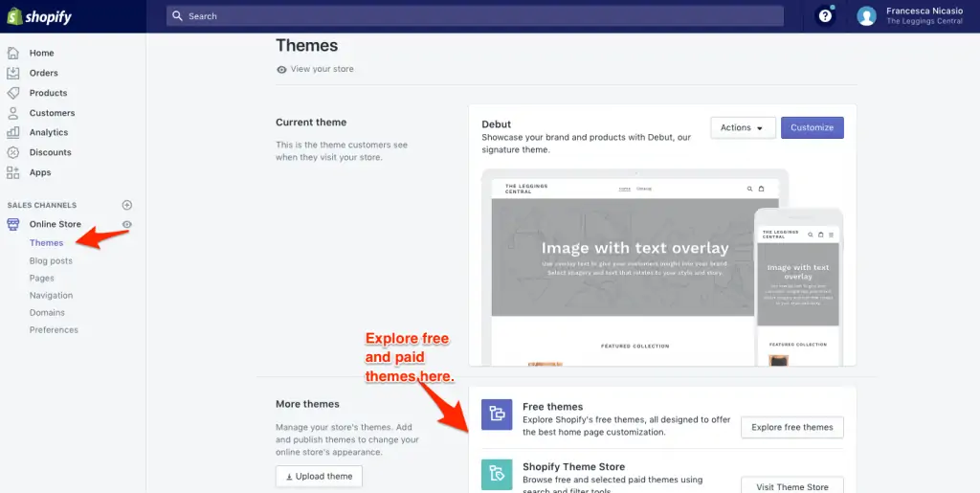Image resolution: width=980 pixels, height=493 pixels.
Task: Open Blog posts submenu item
Action: [51, 261]
